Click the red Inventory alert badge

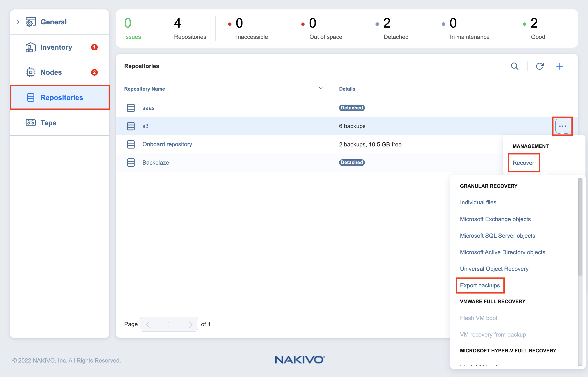coord(94,47)
